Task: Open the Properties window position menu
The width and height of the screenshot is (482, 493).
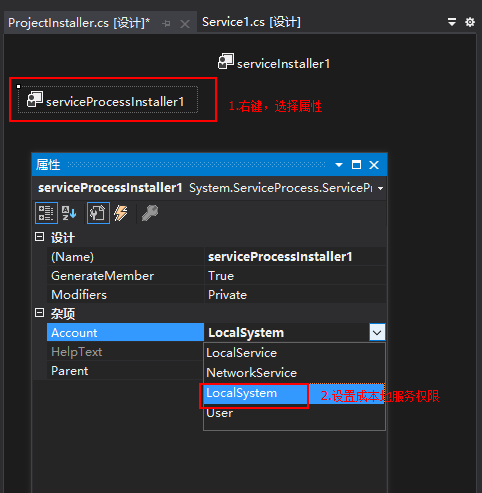Action: coord(339,165)
